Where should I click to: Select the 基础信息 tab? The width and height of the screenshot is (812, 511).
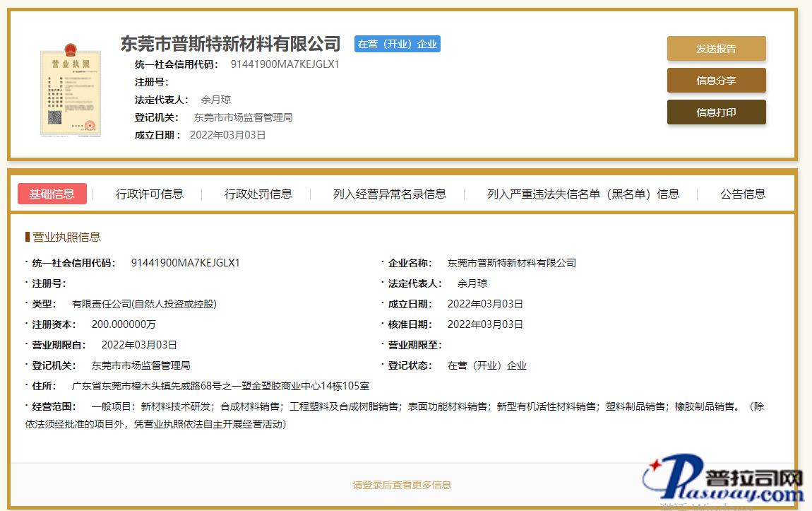52,194
